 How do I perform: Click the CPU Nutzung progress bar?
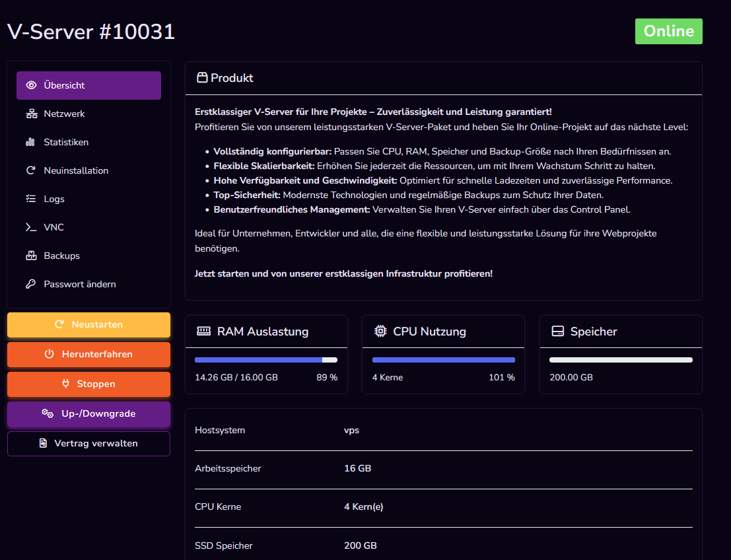click(443, 359)
